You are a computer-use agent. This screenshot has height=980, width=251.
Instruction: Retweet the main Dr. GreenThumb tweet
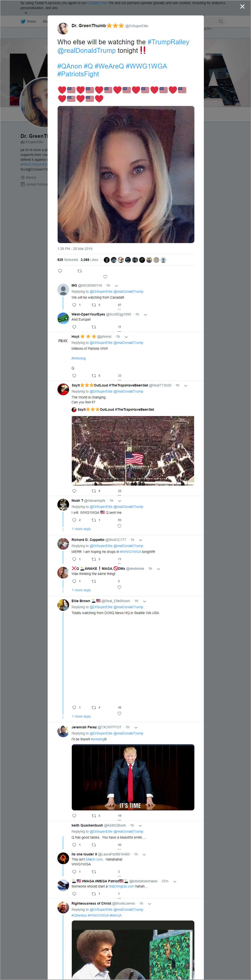[80, 271]
